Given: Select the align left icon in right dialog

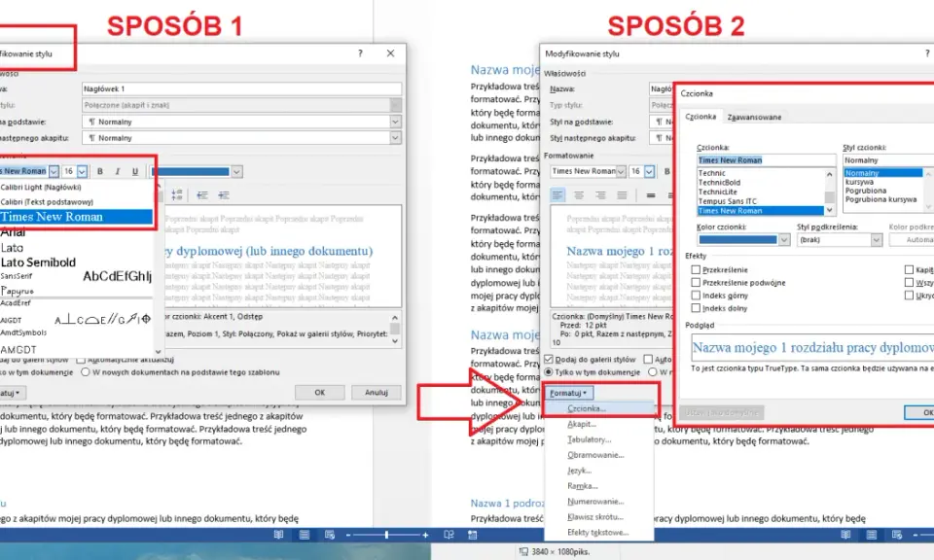Looking at the screenshot, I should point(557,195).
